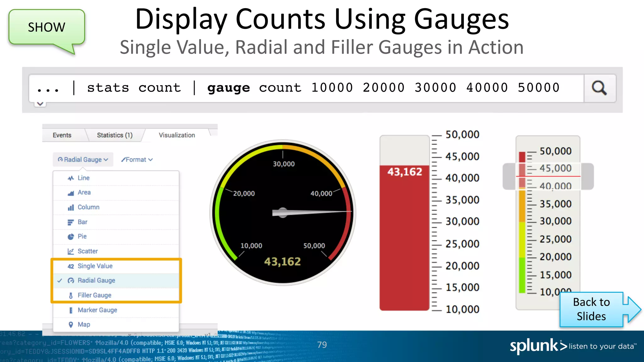
Task: Click the filler gauge 43,162 value label
Action: click(x=405, y=172)
